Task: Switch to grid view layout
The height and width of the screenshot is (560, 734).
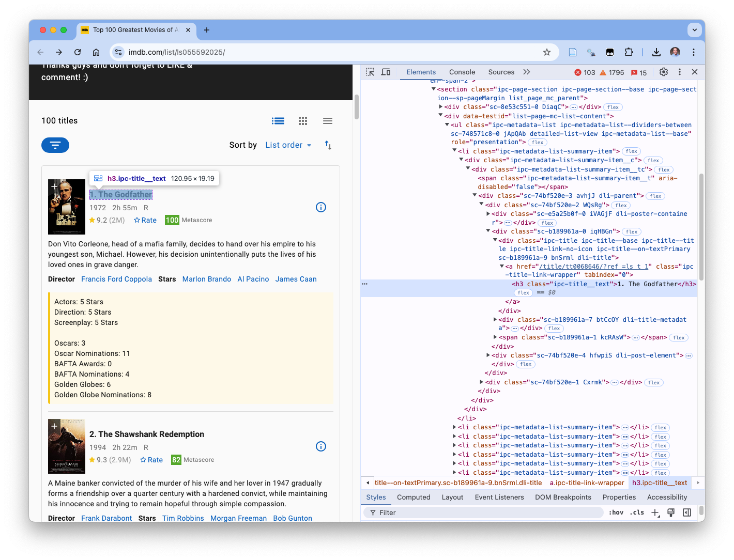Action: pos(303,121)
